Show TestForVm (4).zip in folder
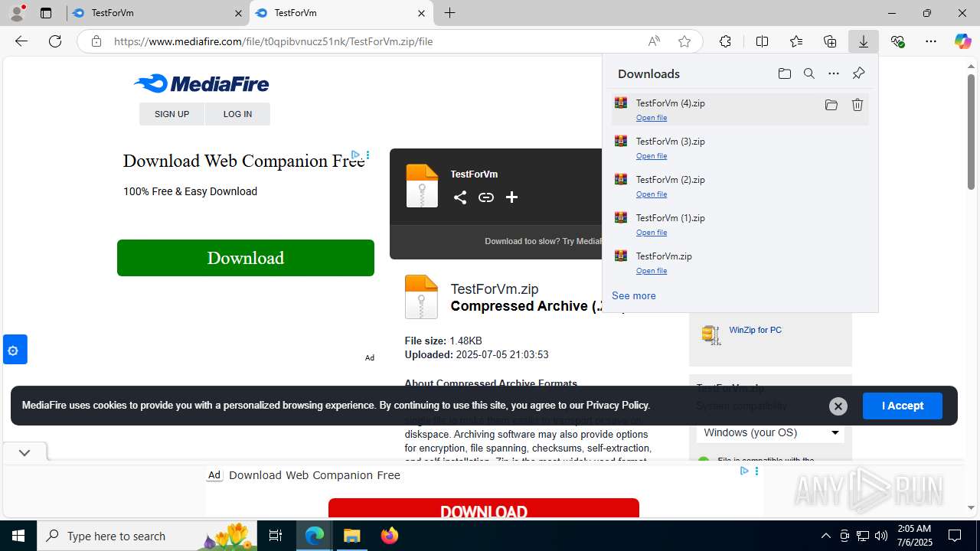The image size is (980, 551). pos(831,105)
